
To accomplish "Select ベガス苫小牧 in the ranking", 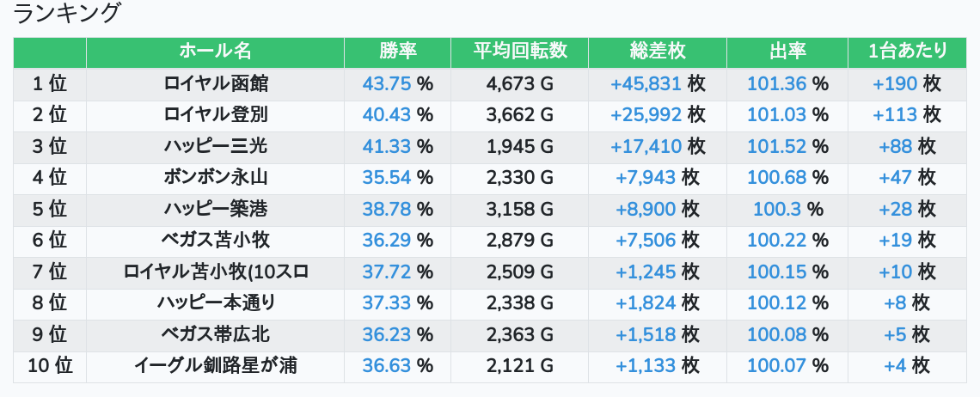I will coord(215,240).
